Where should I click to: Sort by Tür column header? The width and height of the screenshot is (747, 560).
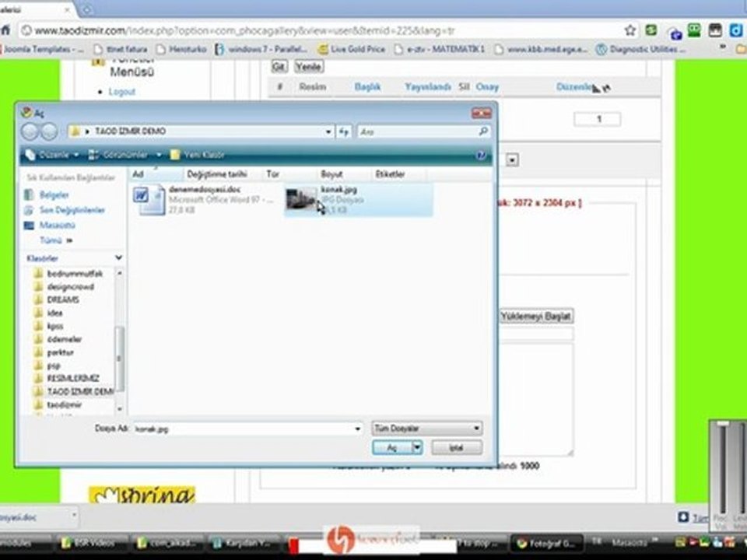pyautogui.click(x=289, y=173)
